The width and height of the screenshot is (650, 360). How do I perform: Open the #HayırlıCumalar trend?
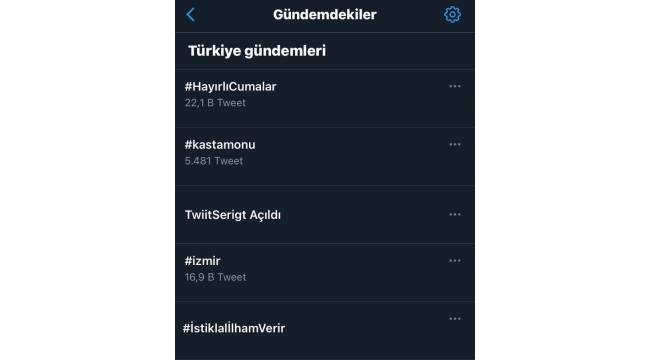coord(230,87)
